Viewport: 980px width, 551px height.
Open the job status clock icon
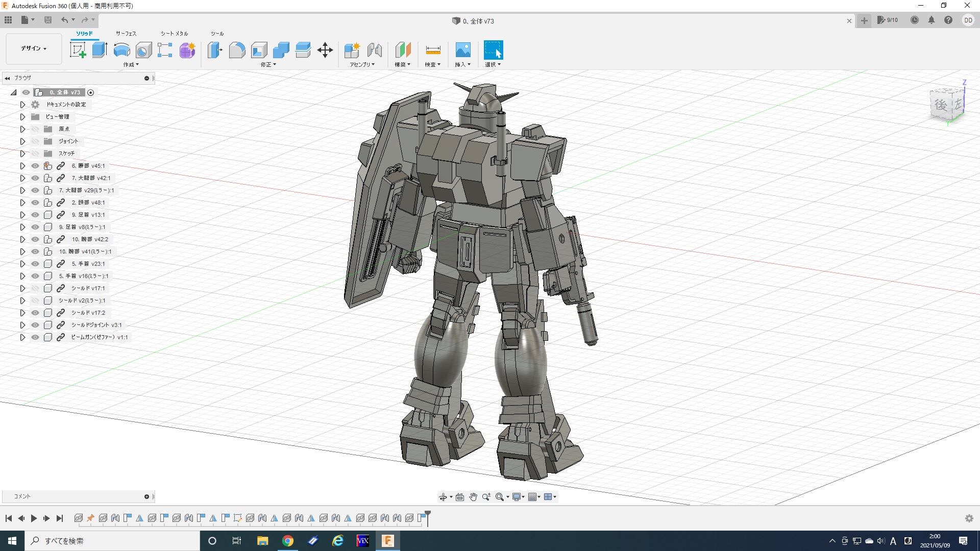[915, 20]
